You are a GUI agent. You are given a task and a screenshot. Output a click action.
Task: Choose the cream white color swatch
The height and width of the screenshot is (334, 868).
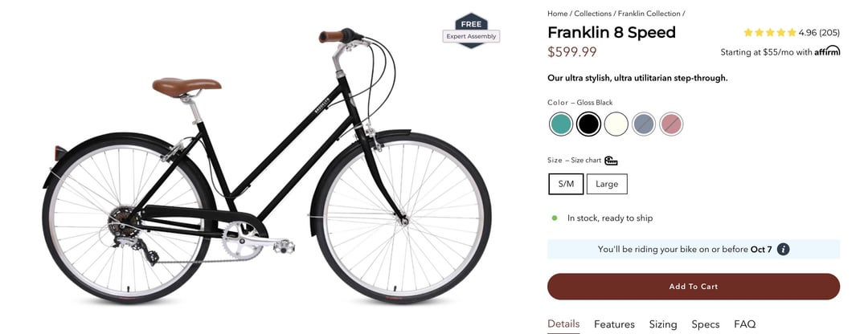coord(616,124)
